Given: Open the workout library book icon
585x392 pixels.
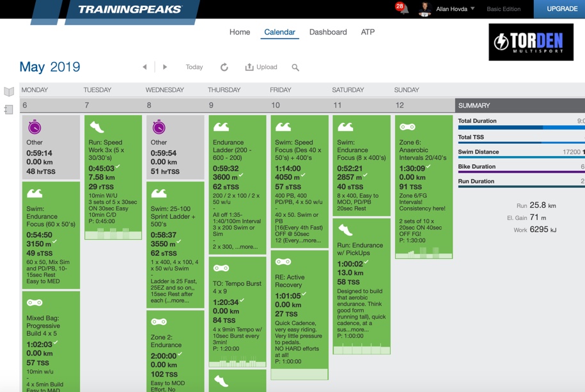Looking at the screenshot, I should click(x=9, y=92).
